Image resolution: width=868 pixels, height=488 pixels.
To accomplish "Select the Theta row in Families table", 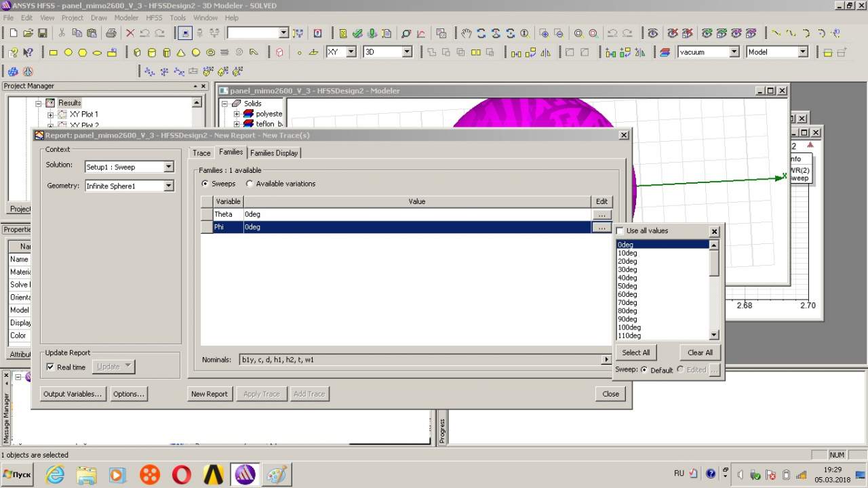I will coord(406,214).
